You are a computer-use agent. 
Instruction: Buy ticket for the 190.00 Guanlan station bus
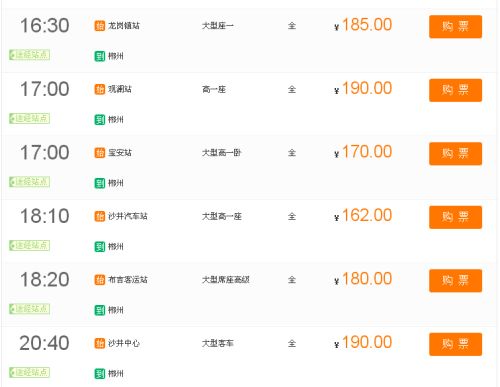coord(455,90)
